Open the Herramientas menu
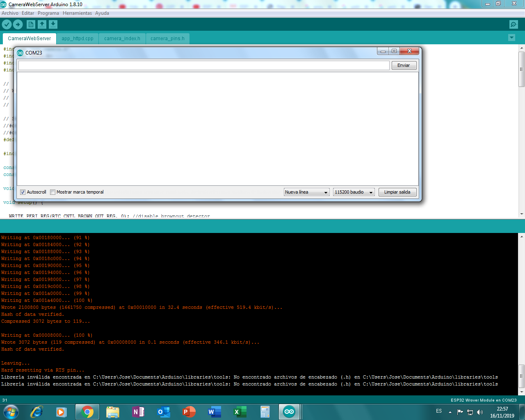The width and height of the screenshot is (525, 420). pyautogui.click(x=77, y=13)
